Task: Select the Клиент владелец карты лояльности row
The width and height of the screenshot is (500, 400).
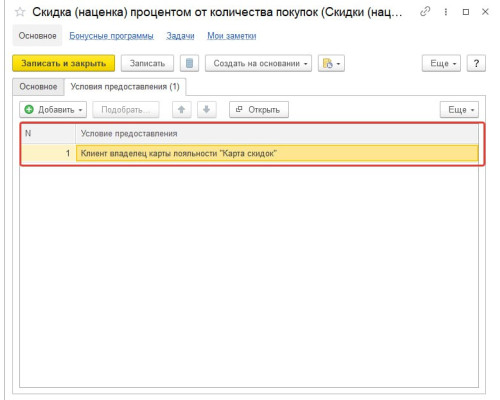Action: [x=277, y=153]
